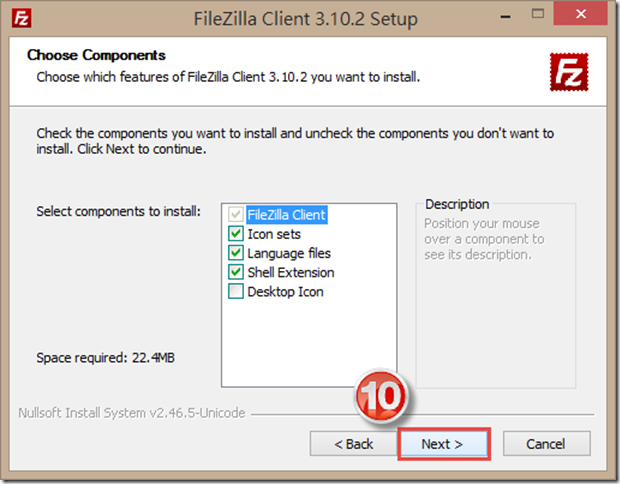Uncheck the Icon sets checkbox
This screenshot has height=484, width=620.
click(236, 234)
